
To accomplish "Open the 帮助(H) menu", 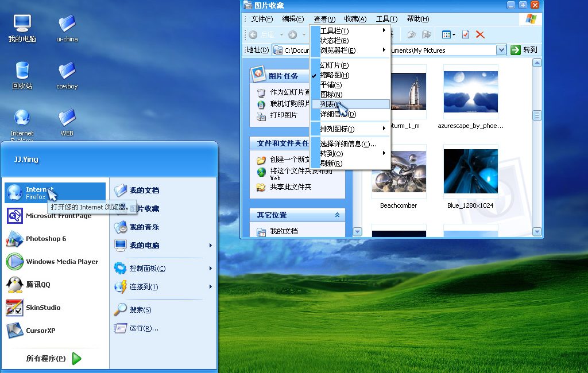I will [x=418, y=19].
